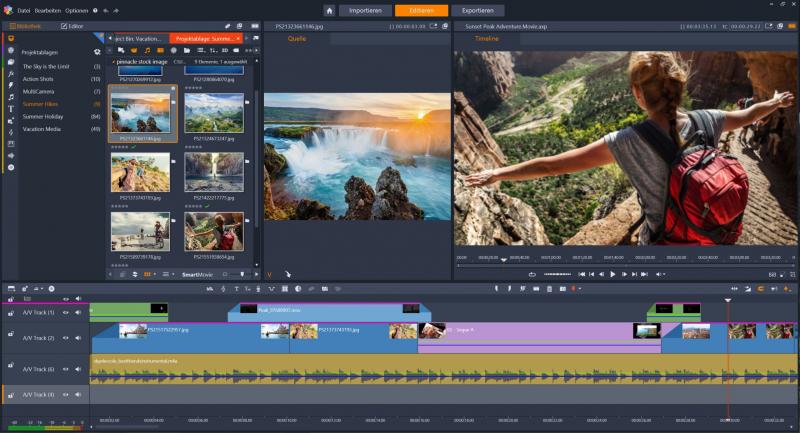This screenshot has height=433, width=800.
Task: Open the Titles category in library sidebar
Action: [x=10, y=108]
